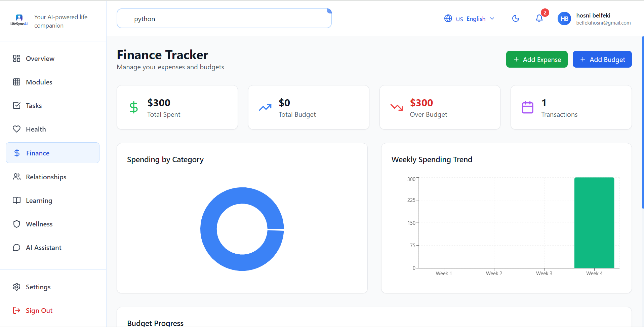Click the green Week 4 spending bar
The height and width of the screenshot is (327, 644).
coord(594,223)
